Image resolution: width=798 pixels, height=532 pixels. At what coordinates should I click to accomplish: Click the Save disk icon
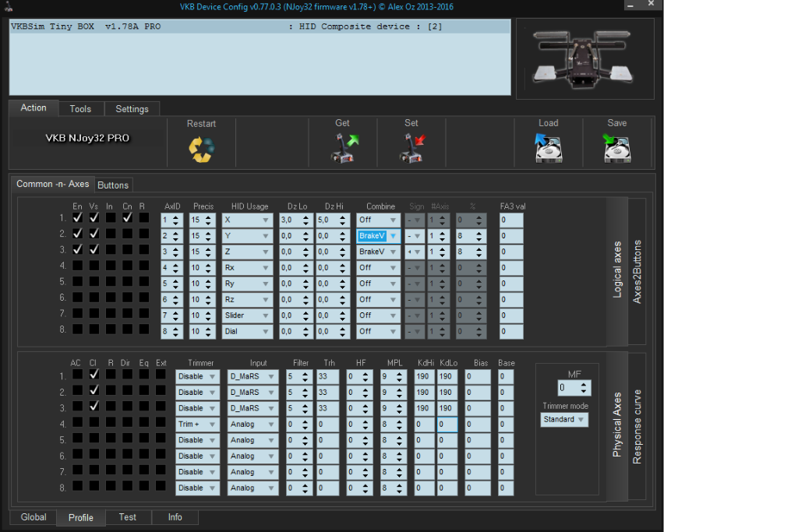pyautogui.click(x=616, y=148)
